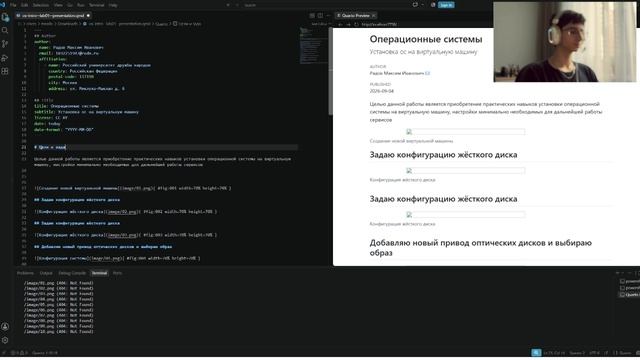Switch to the Problems panel tab
The height and width of the screenshot is (360, 640).
(x=25, y=273)
